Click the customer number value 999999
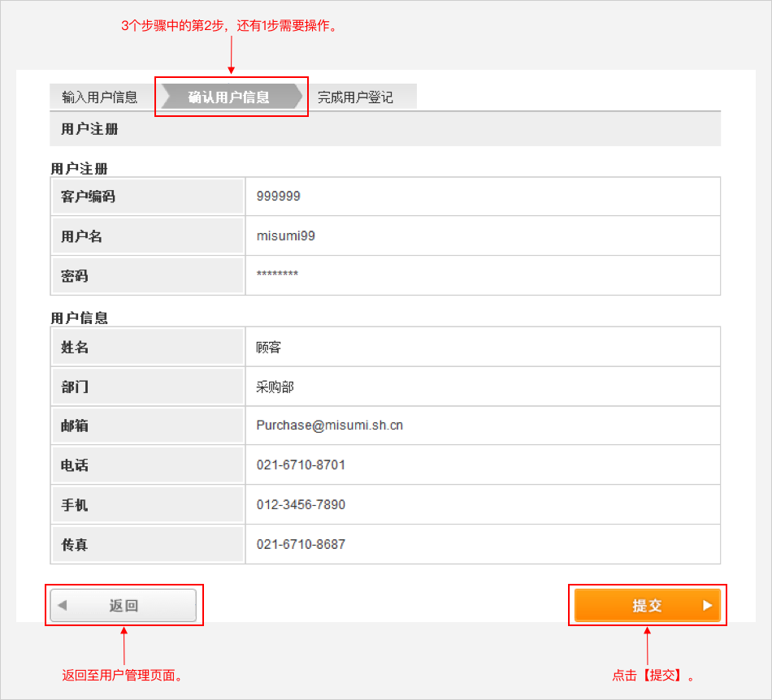Image resolution: width=772 pixels, height=700 pixels. click(x=278, y=197)
